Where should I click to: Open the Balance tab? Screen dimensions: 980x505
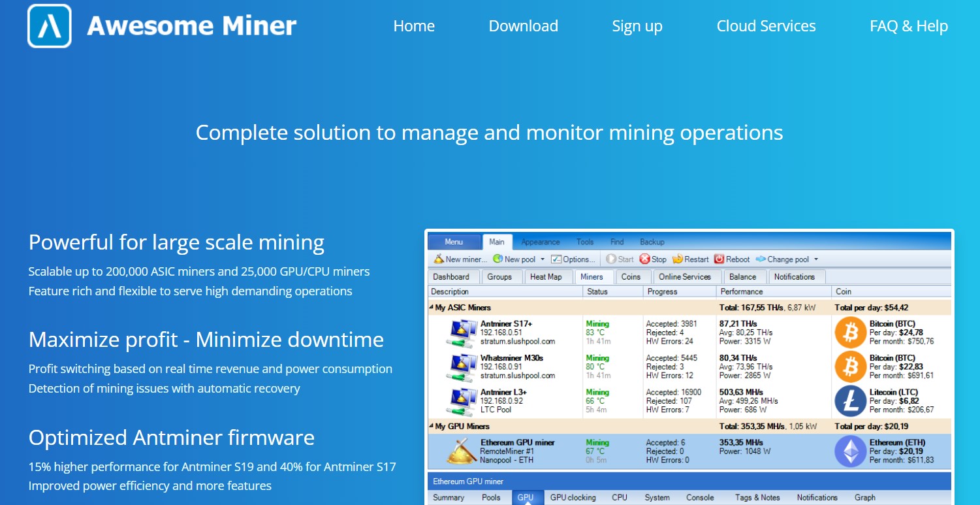tap(743, 276)
